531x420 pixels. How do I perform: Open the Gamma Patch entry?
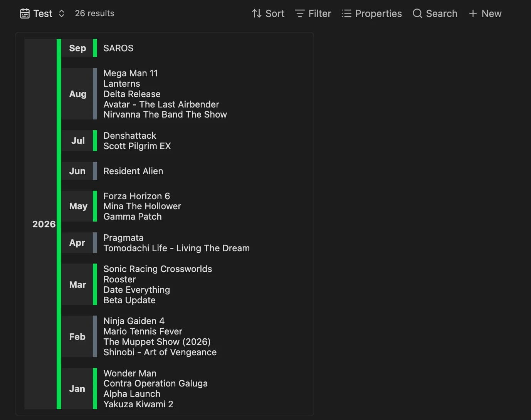tap(133, 217)
